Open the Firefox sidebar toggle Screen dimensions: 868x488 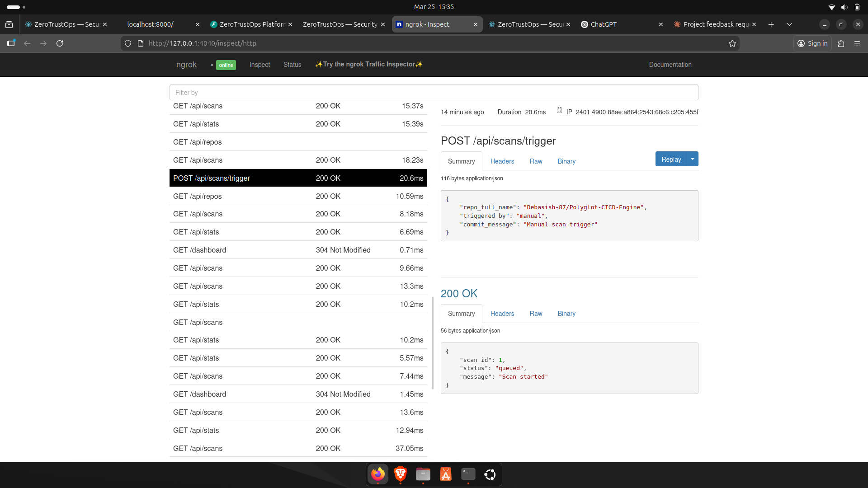(x=11, y=43)
